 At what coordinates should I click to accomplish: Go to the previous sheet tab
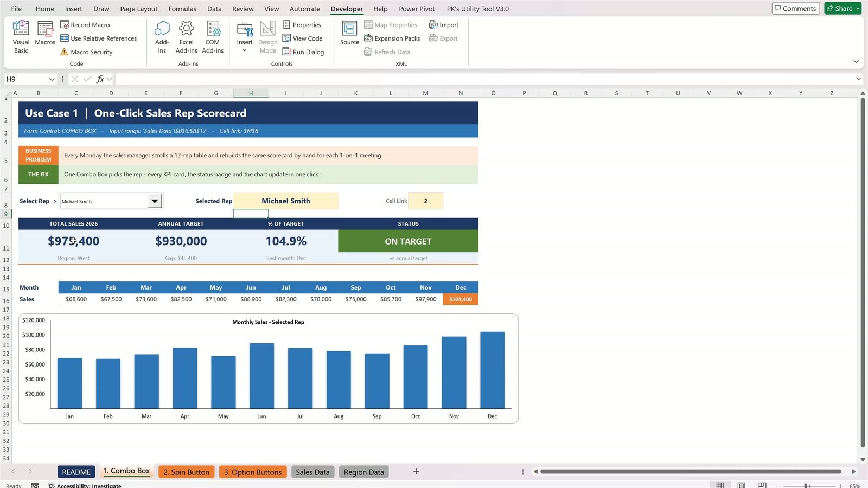coord(14,472)
